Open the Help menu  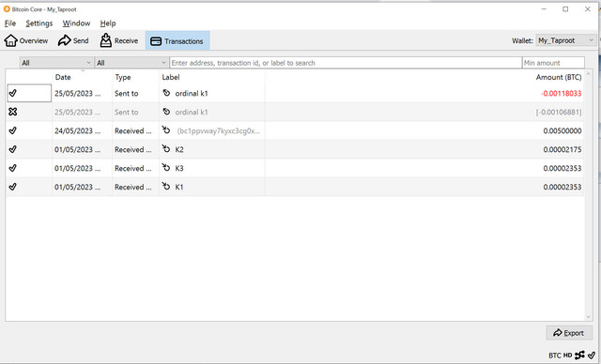point(108,23)
